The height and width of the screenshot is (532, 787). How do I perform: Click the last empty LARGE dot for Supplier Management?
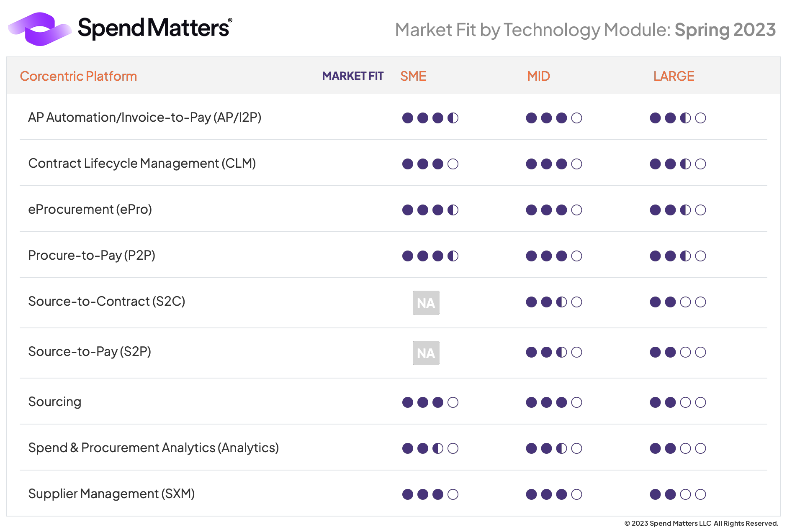pyautogui.click(x=700, y=494)
